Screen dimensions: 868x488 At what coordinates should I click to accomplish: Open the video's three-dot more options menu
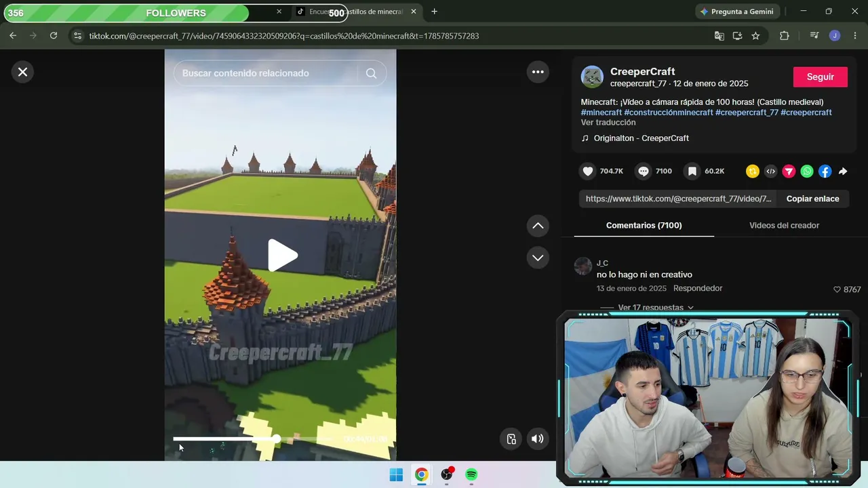(538, 72)
